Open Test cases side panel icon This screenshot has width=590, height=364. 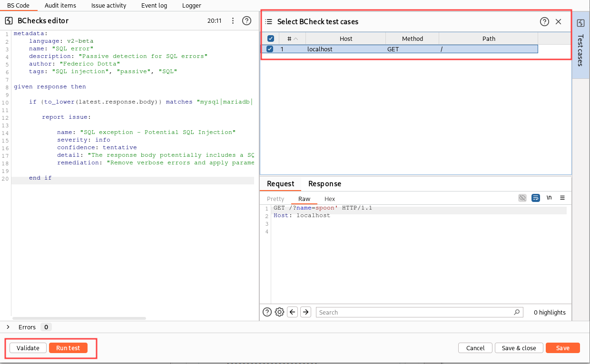click(580, 23)
